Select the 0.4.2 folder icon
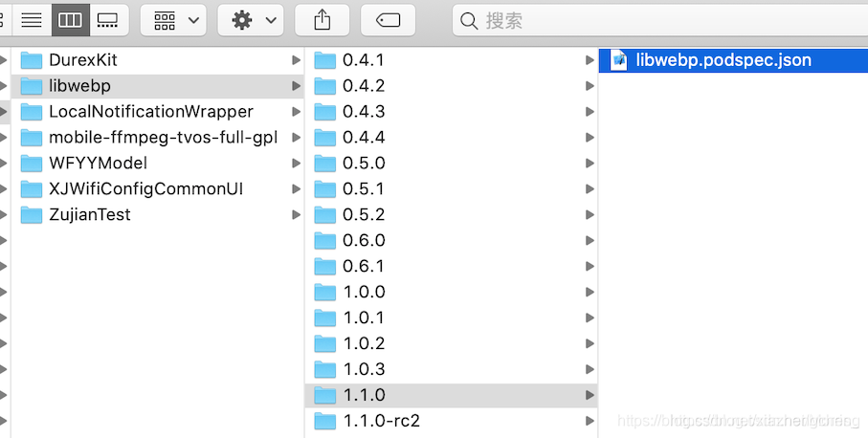Viewport: 868px width, 438px height. [x=325, y=86]
